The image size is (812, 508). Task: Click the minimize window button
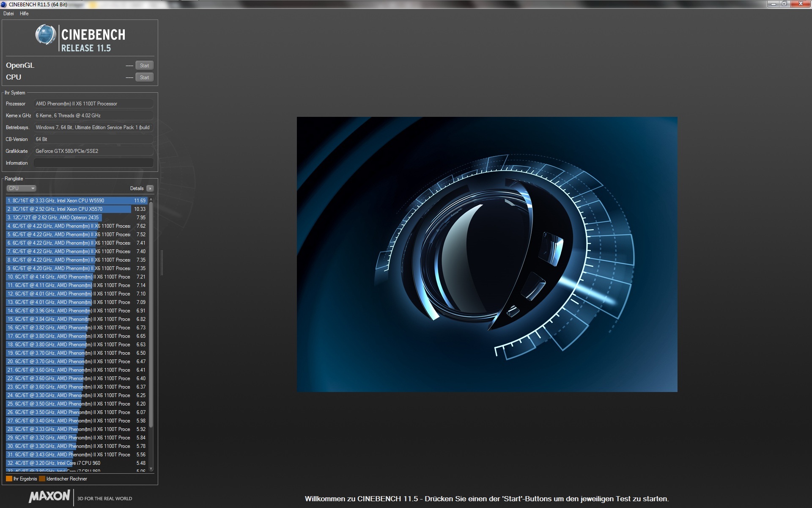coord(773,4)
